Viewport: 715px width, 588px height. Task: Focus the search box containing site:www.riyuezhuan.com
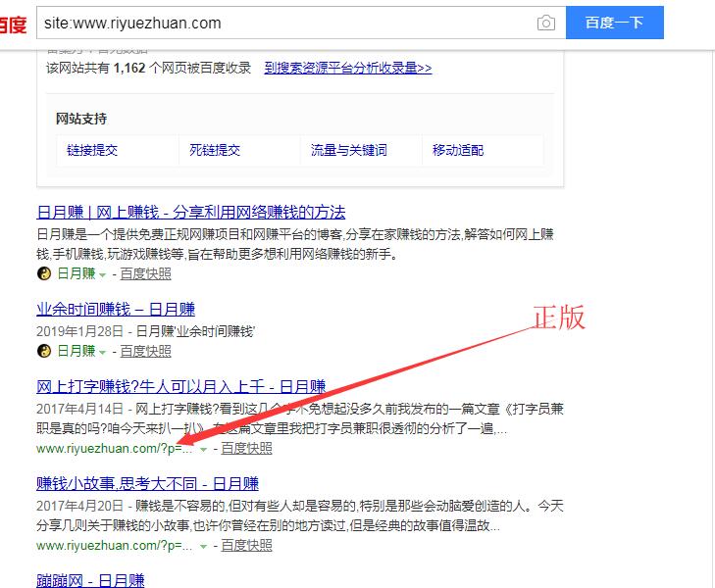(x=301, y=23)
